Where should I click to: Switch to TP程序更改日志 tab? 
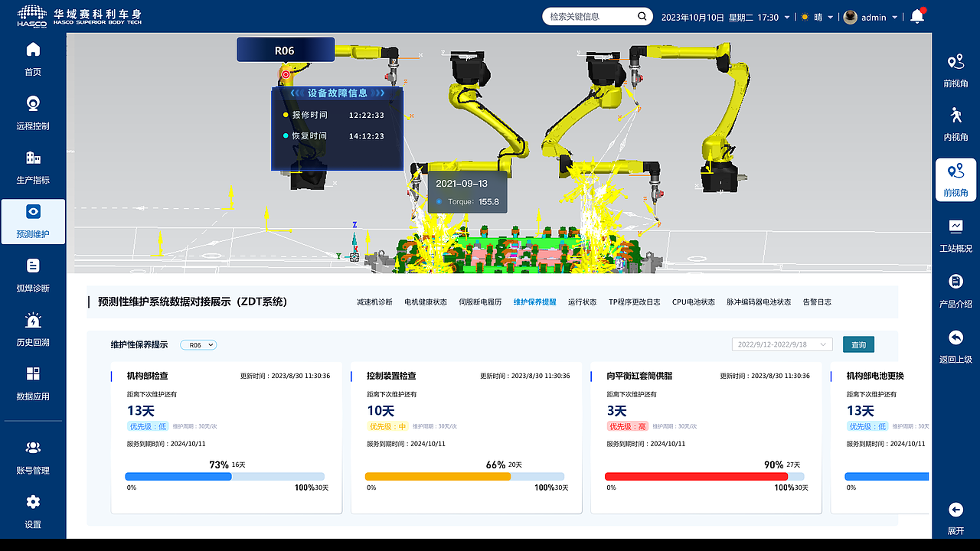tap(634, 302)
